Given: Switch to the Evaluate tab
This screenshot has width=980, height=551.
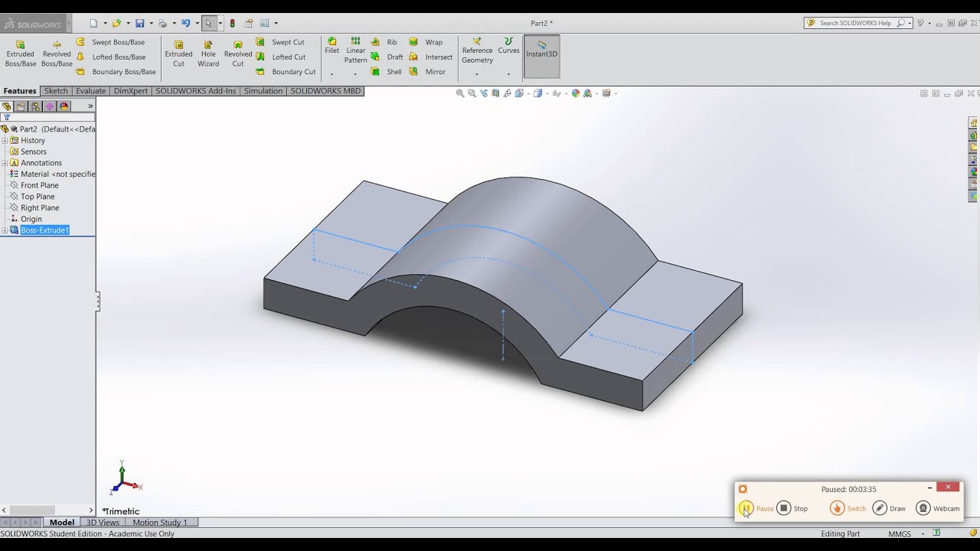Looking at the screenshot, I should [91, 90].
